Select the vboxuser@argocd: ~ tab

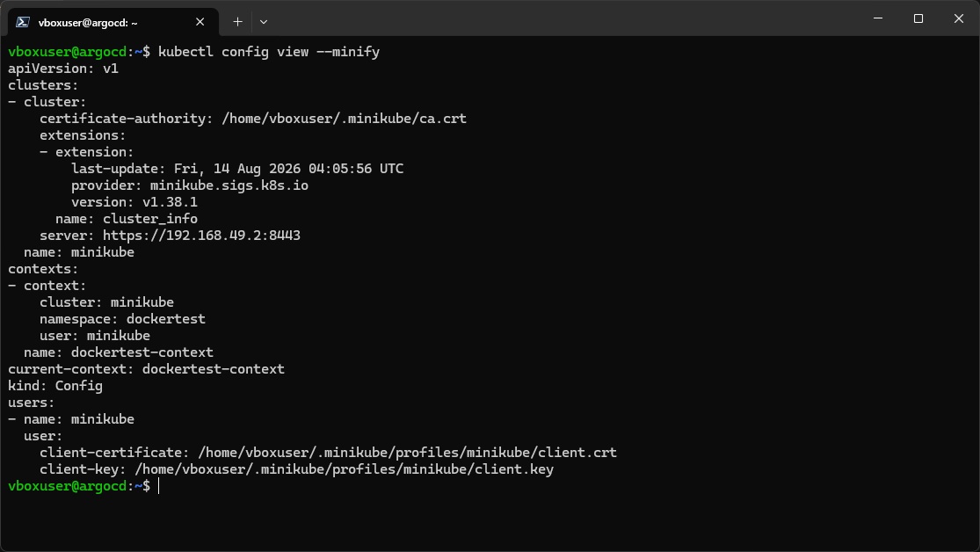pyautogui.click(x=113, y=22)
